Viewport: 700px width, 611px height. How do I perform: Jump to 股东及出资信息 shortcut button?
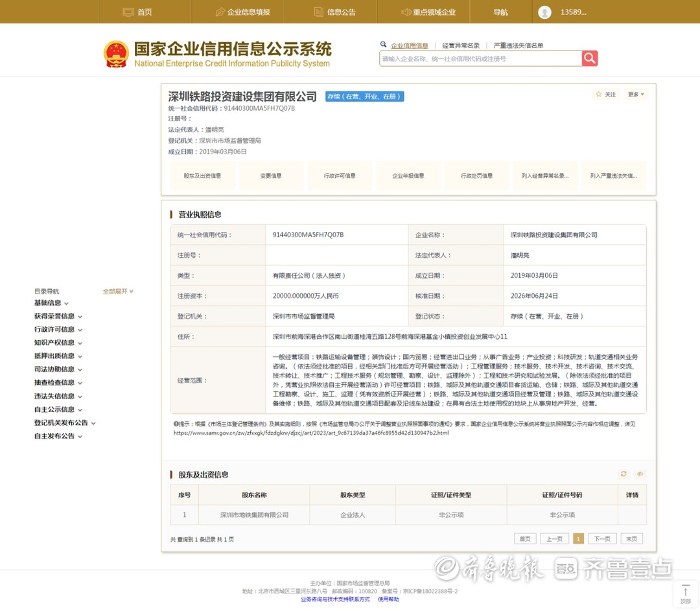[x=202, y=176]
